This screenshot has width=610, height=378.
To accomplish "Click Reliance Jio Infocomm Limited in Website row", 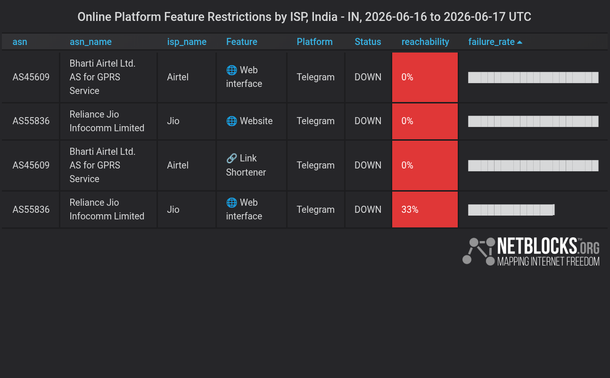I will point(107,121).
